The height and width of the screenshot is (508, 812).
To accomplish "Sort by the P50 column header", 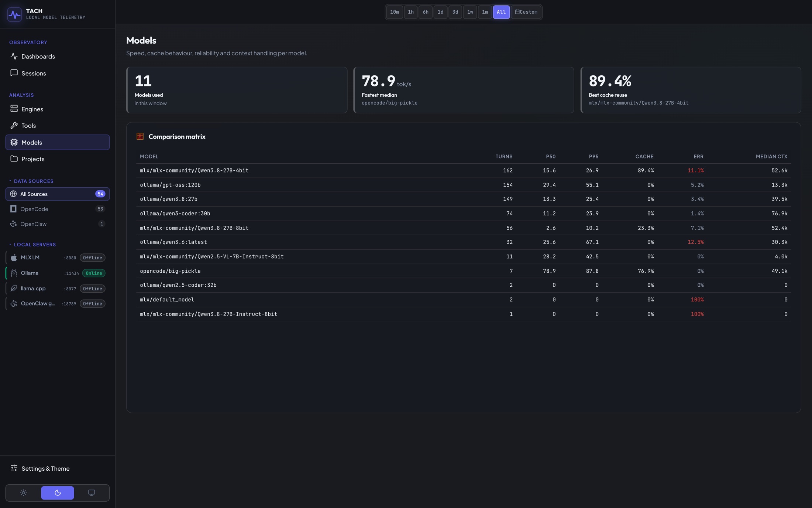I will click(x=551, y=156).
